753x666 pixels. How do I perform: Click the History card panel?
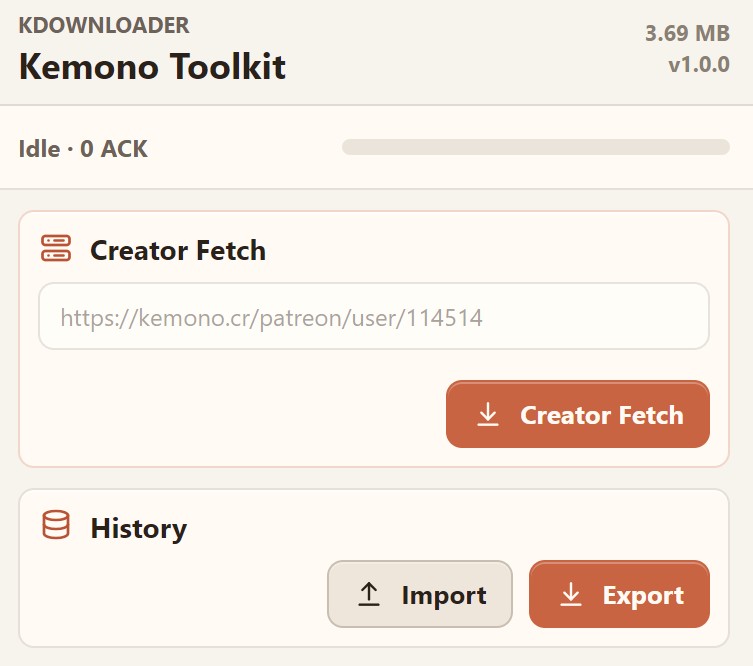374,568
